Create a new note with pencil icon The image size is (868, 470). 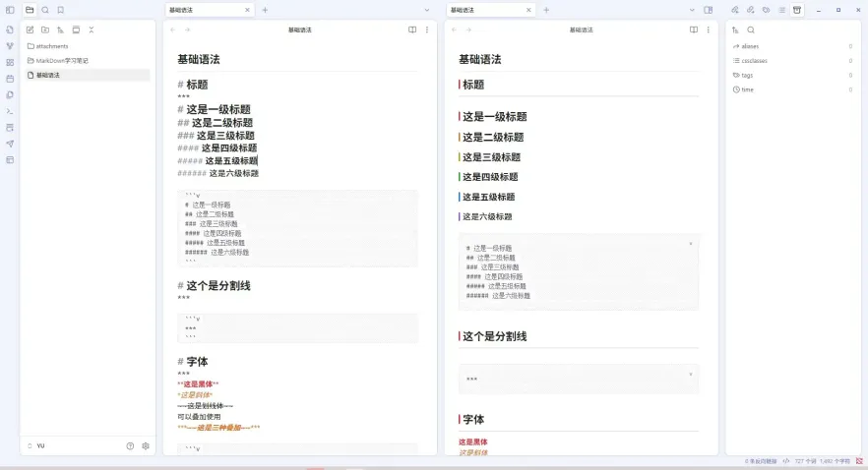click(30, 29)
